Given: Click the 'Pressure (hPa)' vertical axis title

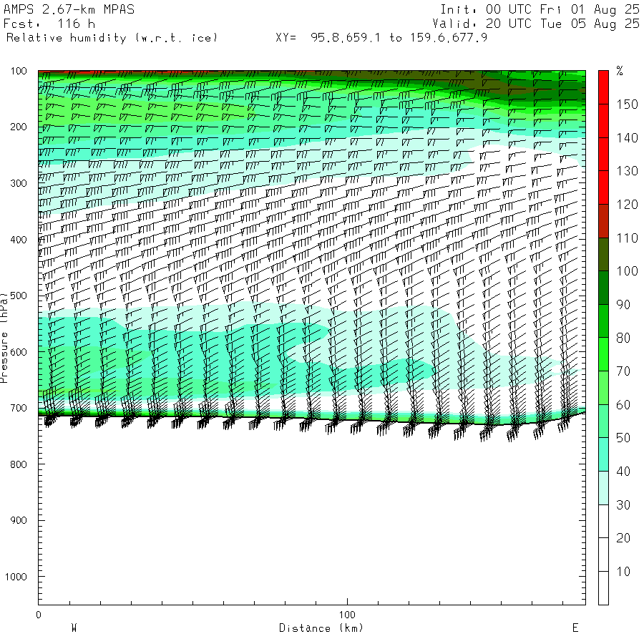Looking at the screenshot, I should tap(4, 338).
